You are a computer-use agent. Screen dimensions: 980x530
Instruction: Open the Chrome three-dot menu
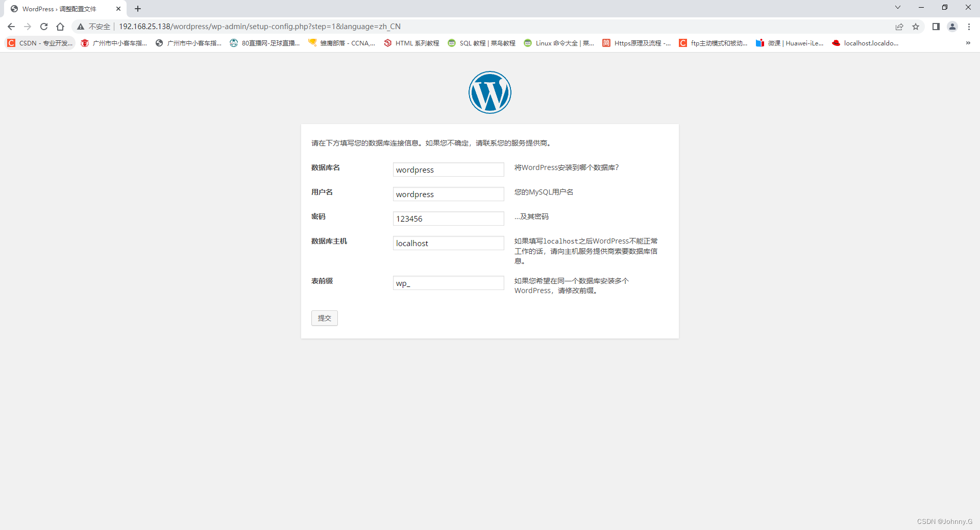(969, 27)
